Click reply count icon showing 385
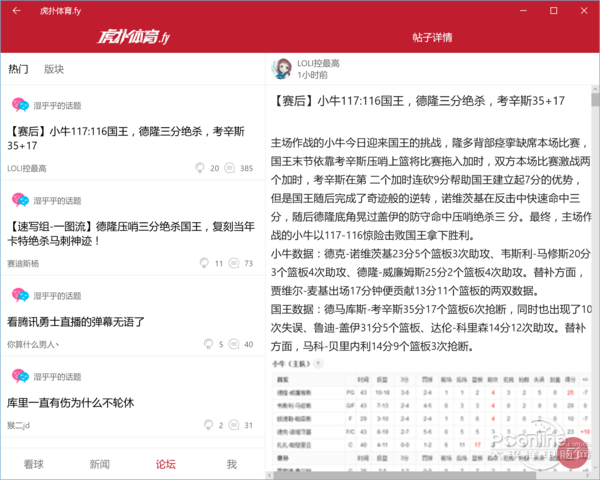 [x=229, y=168]
